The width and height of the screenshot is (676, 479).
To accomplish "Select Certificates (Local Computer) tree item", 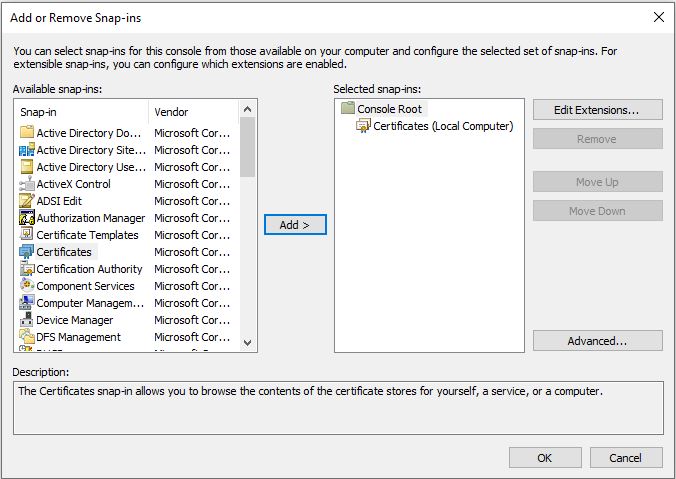I will pyautogui.click(x=443, y=126).
